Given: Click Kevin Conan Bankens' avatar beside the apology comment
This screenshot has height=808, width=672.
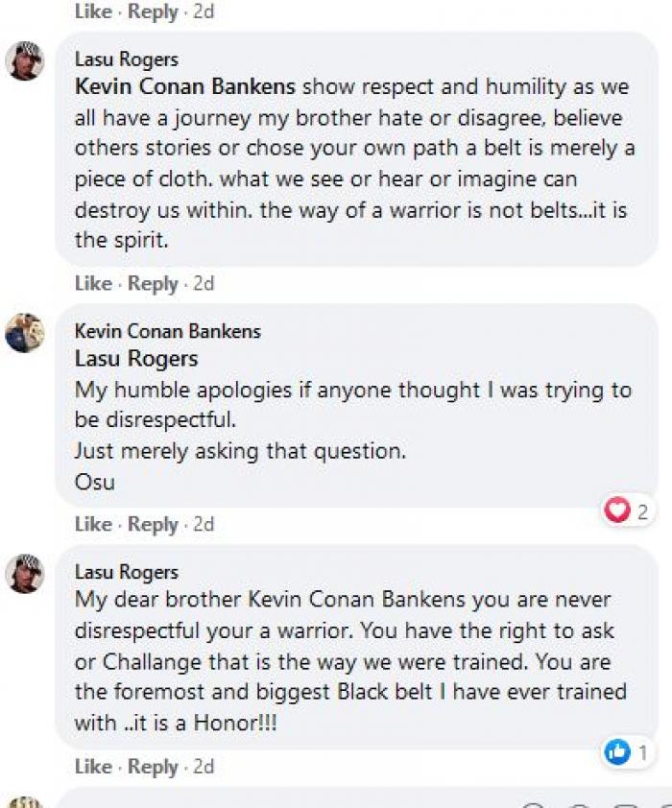Looking at the screenshot, I should 25,333.
